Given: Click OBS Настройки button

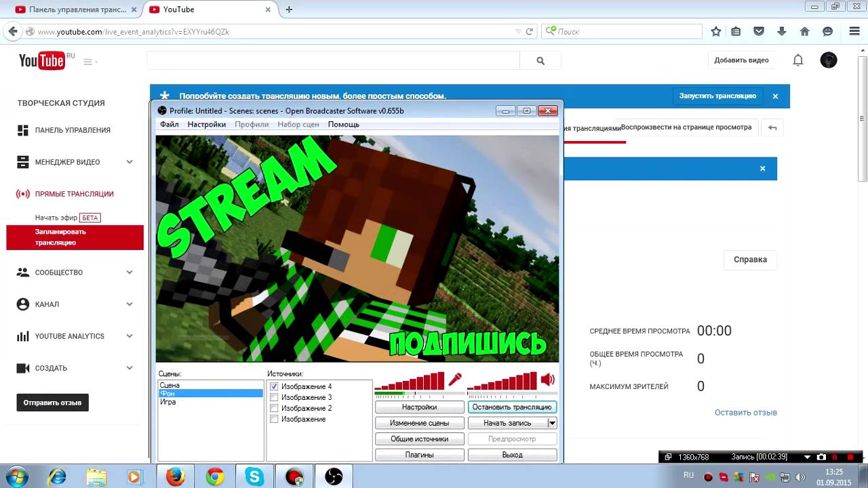Looking at the screenshot, I should coord(419,407).
